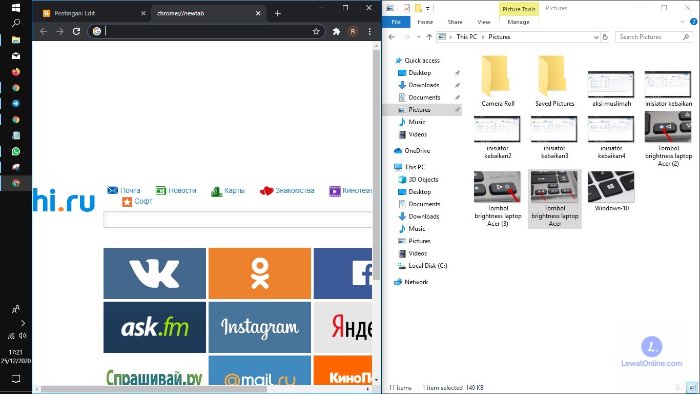Select the Camera Roll folder

[x=497, y=81]
